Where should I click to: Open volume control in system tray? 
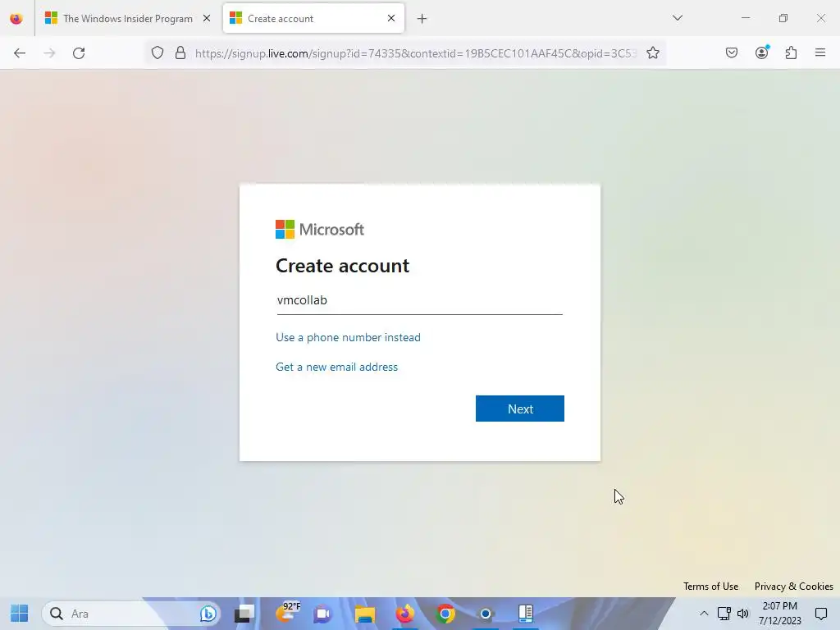click(x=743, y=614)
